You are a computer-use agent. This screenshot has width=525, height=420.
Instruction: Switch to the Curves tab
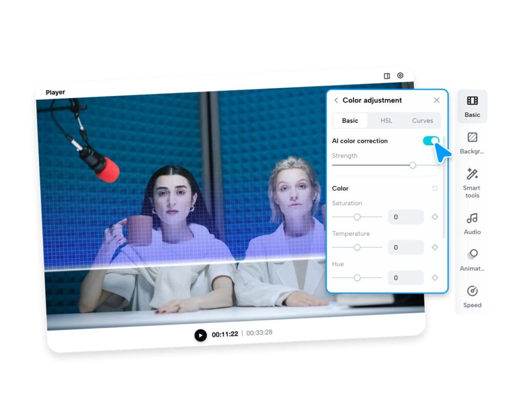point(422,121)
